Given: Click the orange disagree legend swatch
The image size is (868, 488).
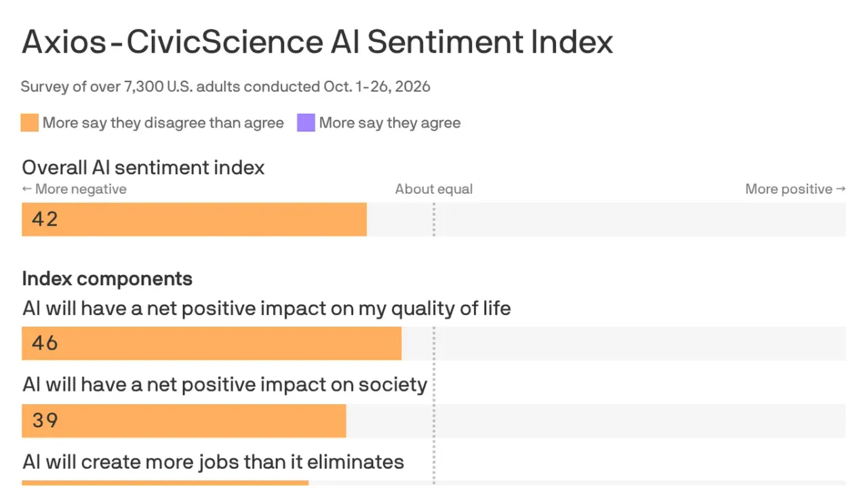Looking at the screenshot, I should [x=30, y=123].
